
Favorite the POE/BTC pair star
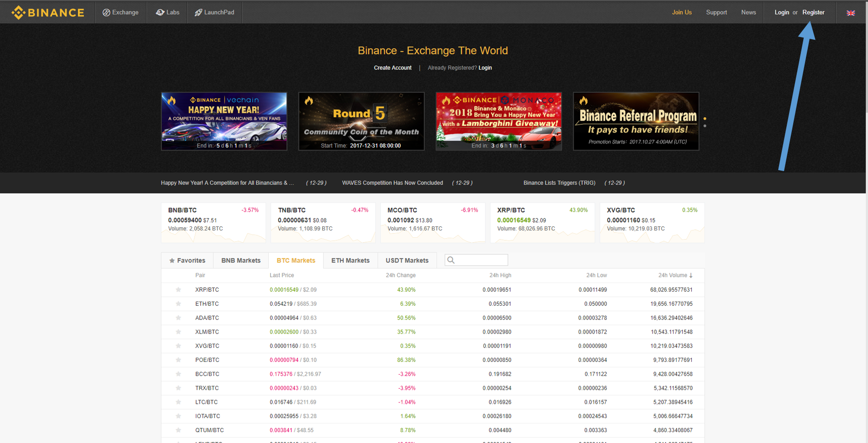click(x=178, y=360)
